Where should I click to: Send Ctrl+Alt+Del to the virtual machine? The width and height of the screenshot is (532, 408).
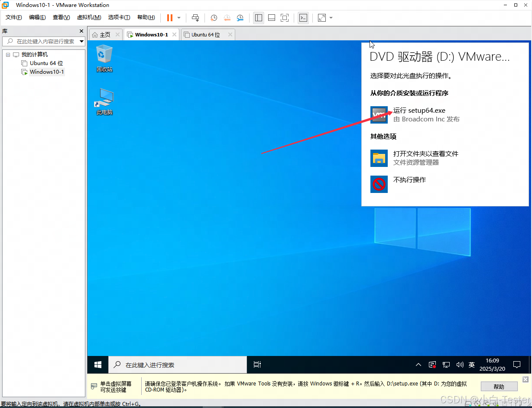click(195, 18)
